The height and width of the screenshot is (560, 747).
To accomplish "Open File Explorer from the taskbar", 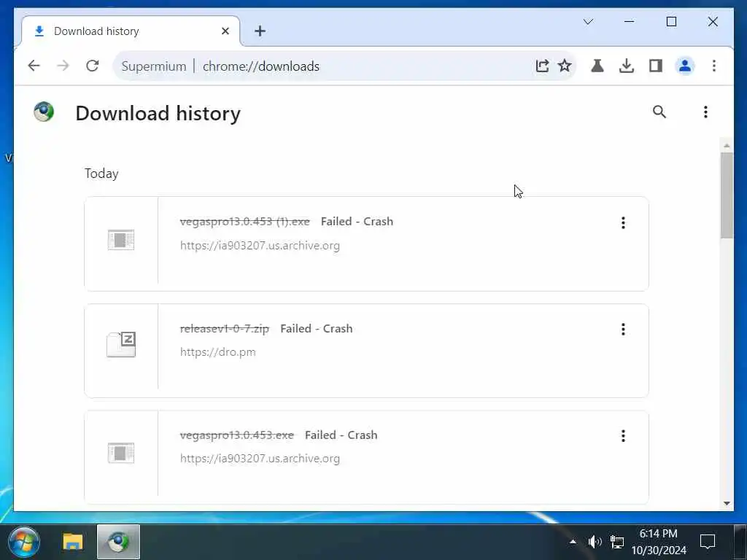I will [72, 542].
